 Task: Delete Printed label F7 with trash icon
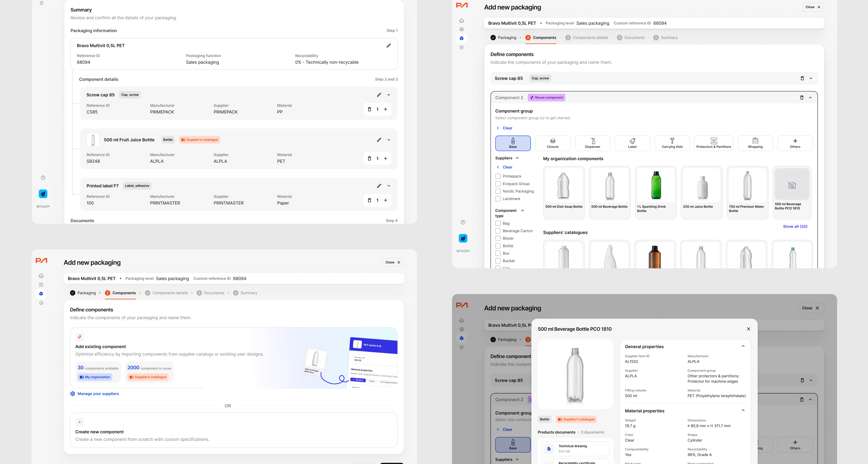pyautogui.click(x=369, y=200)
